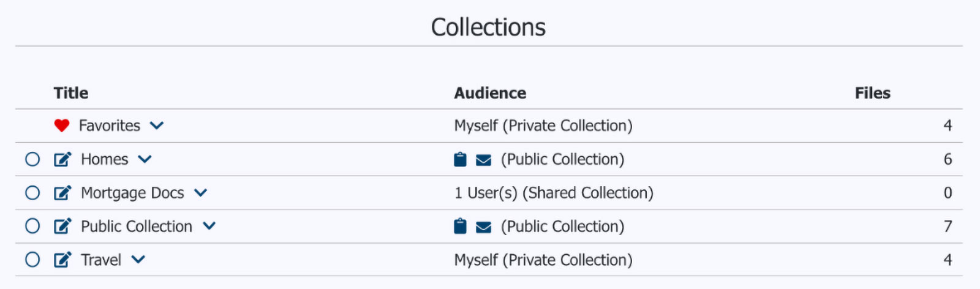Click the edit icon for Mortgage Docs
The height and width of the screenshot is (289, 980).
[62, 193]
